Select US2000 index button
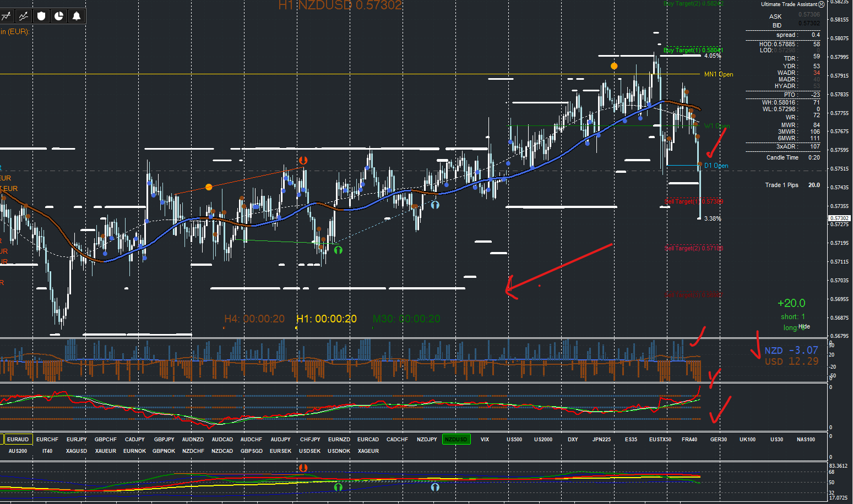This screenshot has height=504, width=853. (x=544, y=439)
